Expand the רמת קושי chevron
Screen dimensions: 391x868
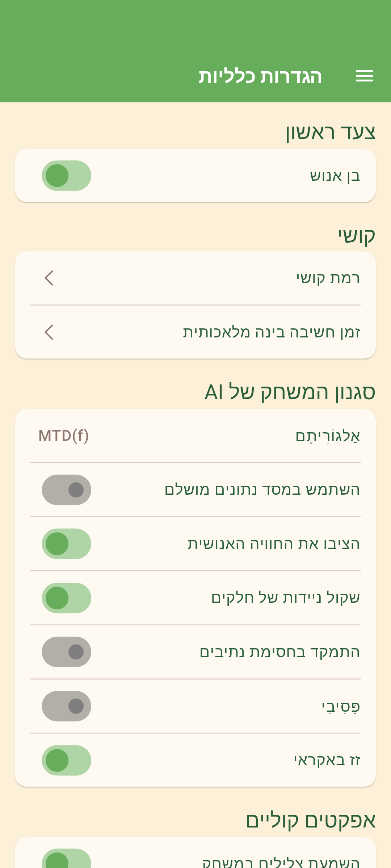point(49,278)
